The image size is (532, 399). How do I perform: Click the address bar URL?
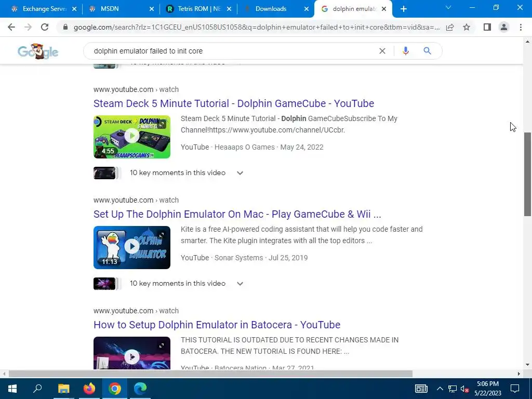(x=257, y=27)
